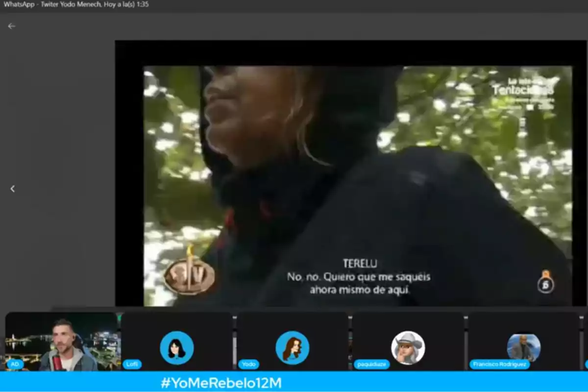This screenshot has height=392, width=588.
Task: Click the Lofi name badge
Action: 132,364
